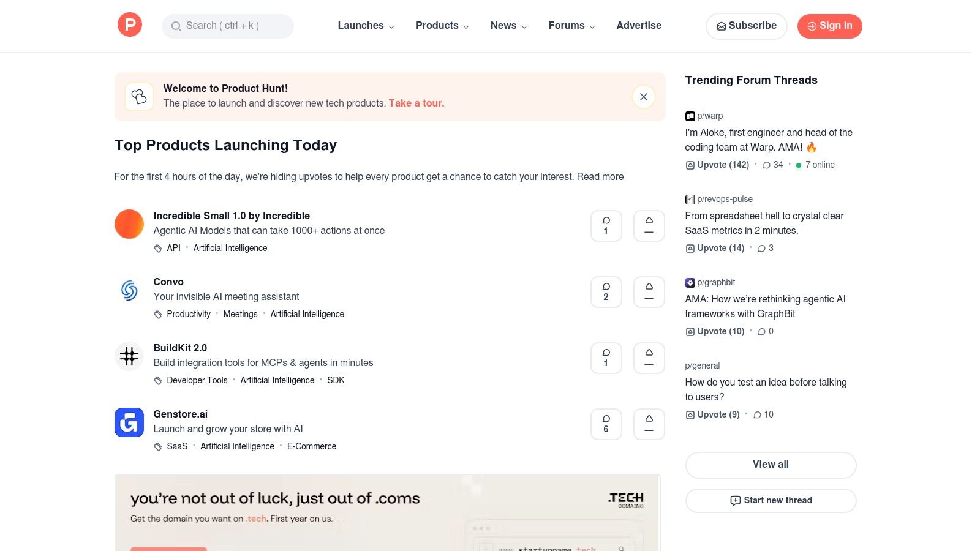Open the Convo product title
Viewport: 980px width, 551px height.
[x=168, y=282]
